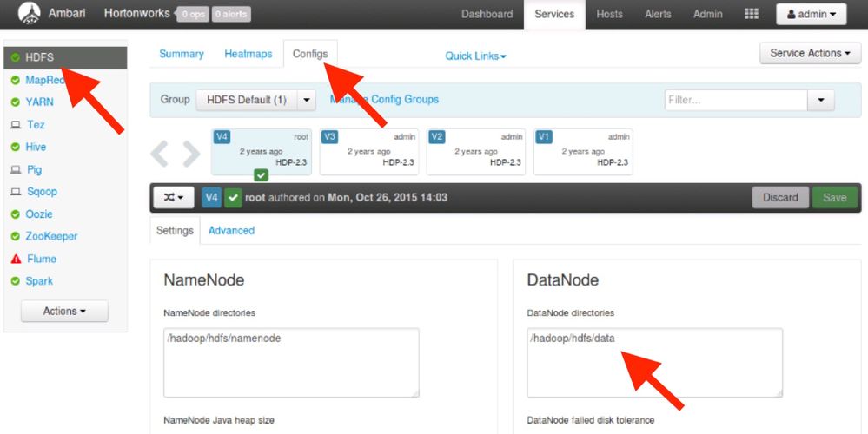Click the green status icon beside Spark
The image size is (868, 434).
(16, 281)
